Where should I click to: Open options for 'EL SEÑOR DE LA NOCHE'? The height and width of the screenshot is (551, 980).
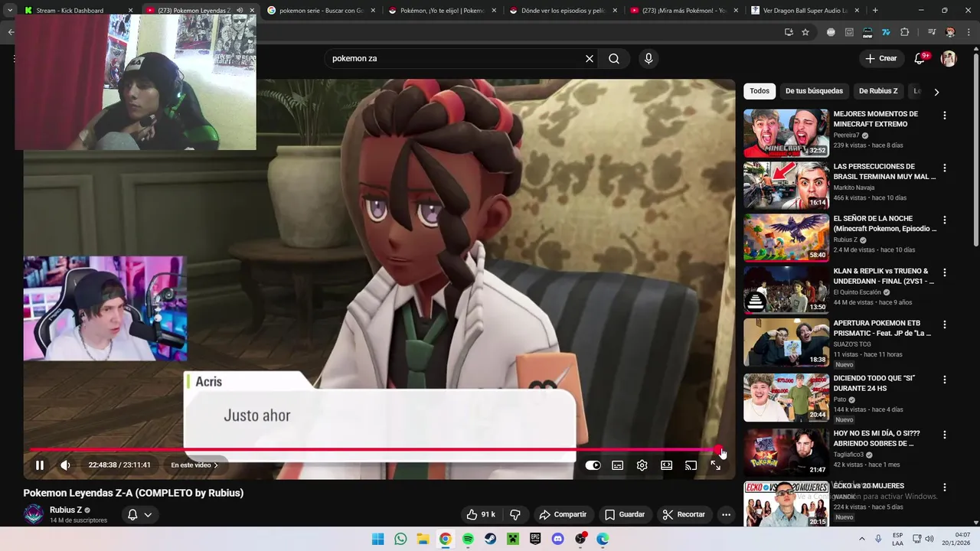point(944,220)
